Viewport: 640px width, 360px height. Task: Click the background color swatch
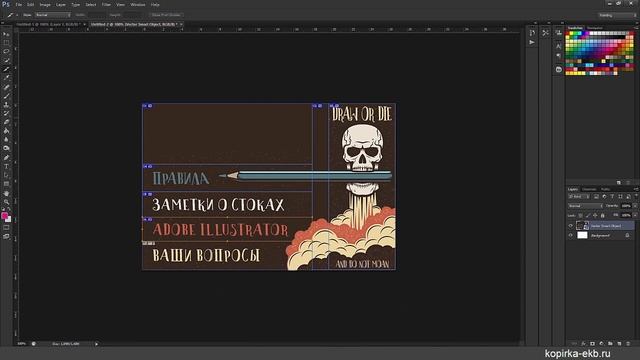pyautogui.click(x=9, y=220)
